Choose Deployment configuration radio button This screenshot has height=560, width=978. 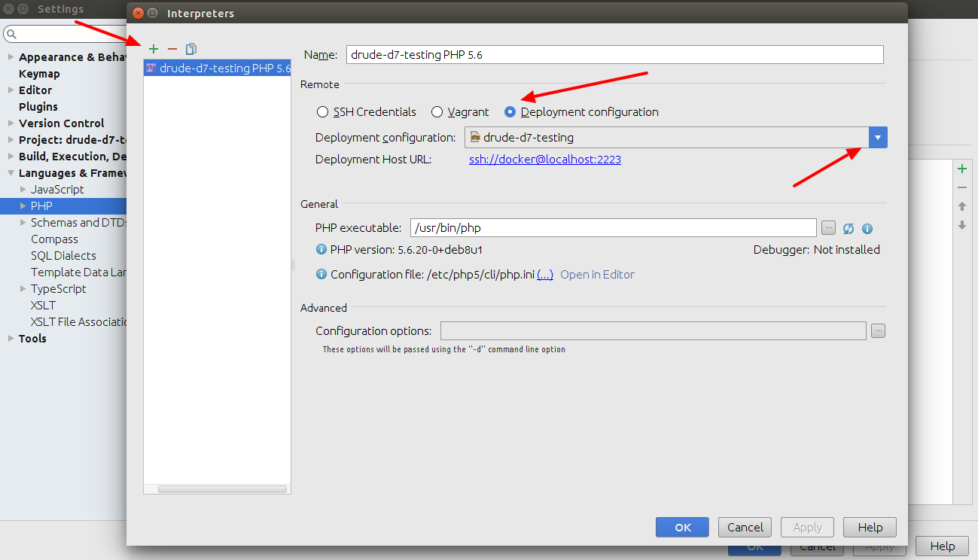(x=510, y=112)
